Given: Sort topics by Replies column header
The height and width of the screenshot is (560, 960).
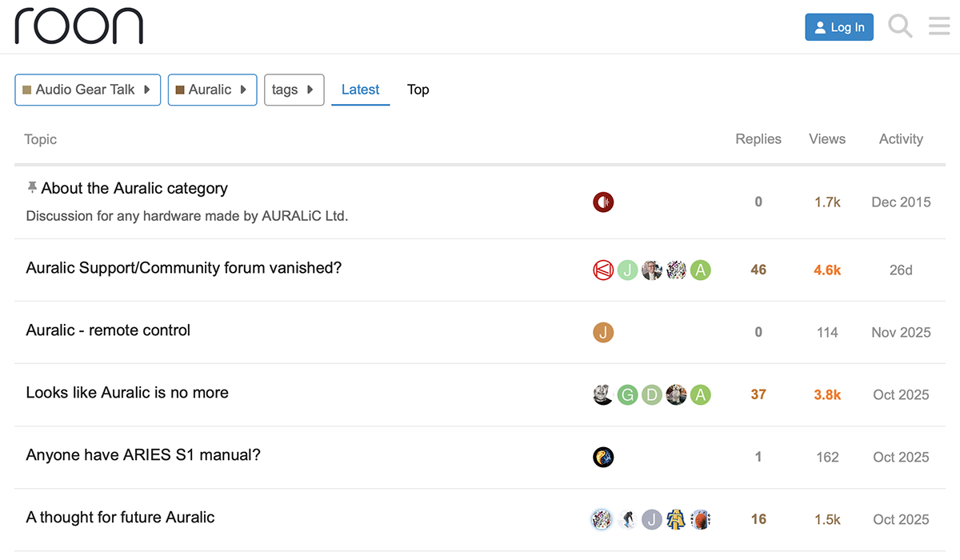Looking at the screenshot, I should pyautogui.click(x=758, y=139).
